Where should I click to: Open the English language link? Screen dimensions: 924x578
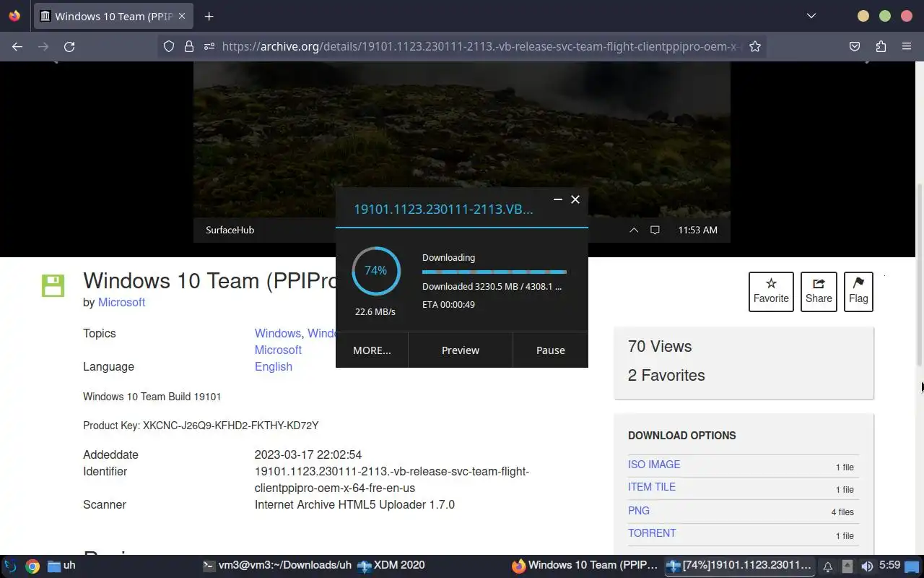coord(274,366)
